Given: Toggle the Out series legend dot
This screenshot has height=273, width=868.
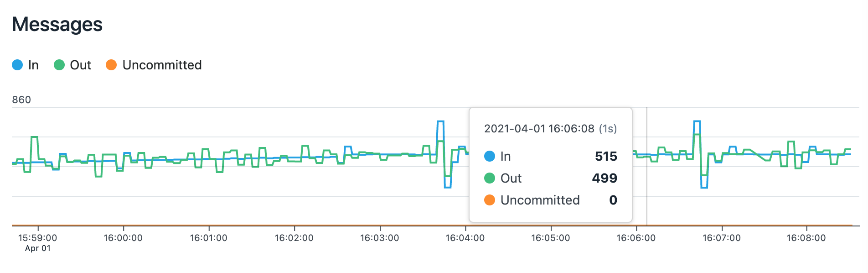Looking at the screenshot, I should pyautogui.click(x=59, y=65).
